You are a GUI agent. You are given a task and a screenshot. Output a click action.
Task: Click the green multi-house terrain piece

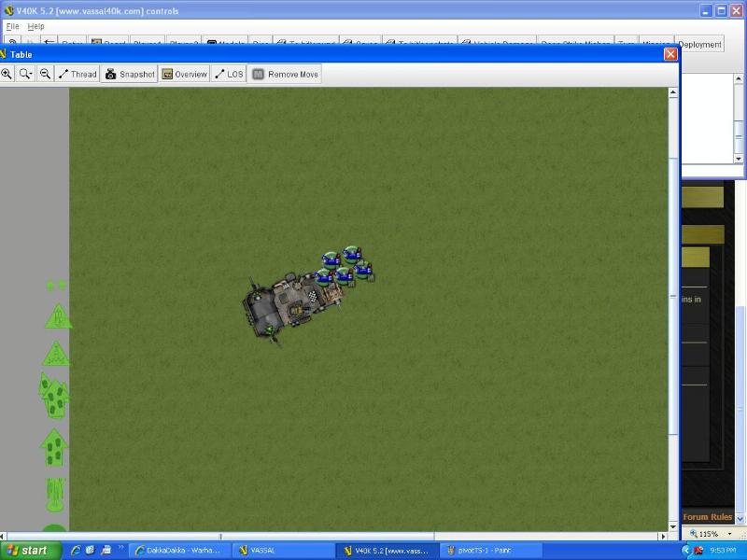tap(53, 396)
